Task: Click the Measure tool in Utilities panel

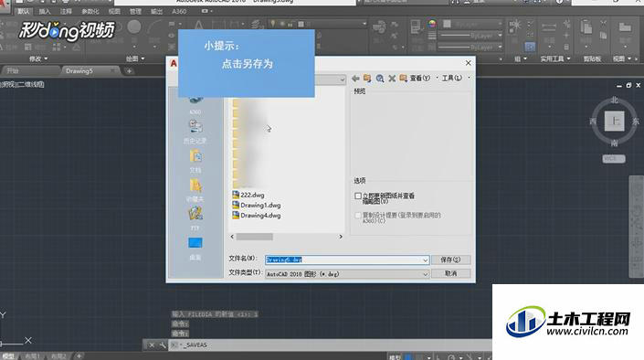Action: 549,28
